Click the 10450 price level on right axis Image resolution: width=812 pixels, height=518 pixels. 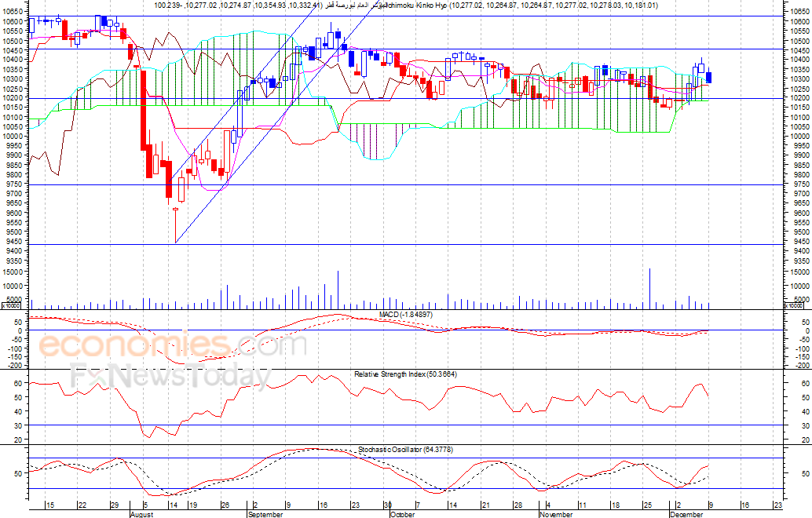tap(799, 50)
